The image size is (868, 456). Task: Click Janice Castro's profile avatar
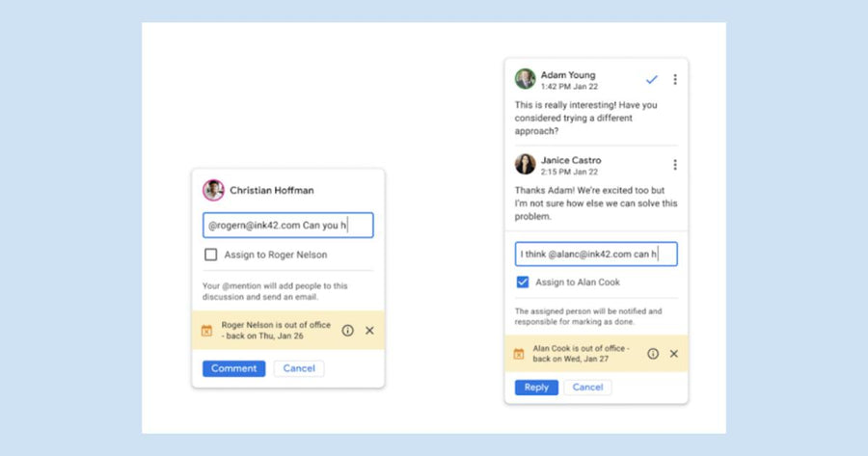point(525,164)
